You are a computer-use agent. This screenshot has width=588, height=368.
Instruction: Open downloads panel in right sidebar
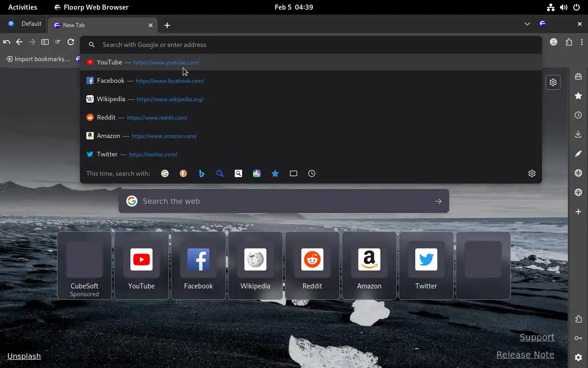[x=578, y=134]
